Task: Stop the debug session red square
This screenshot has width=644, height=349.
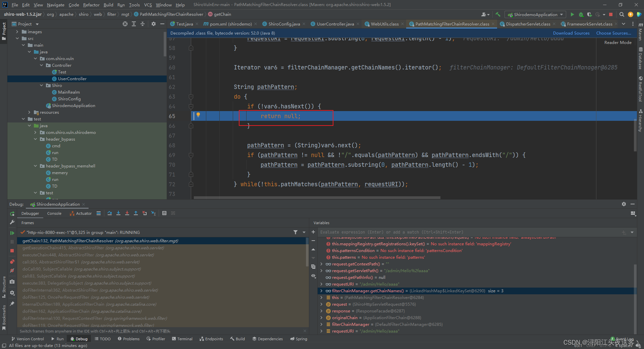Action: [x=12, y=251]
